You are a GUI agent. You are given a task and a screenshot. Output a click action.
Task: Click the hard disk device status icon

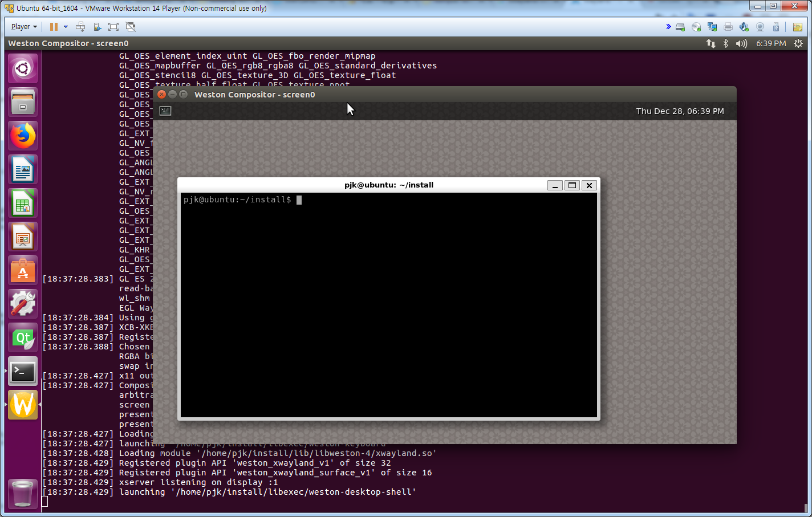pos(680,26)
